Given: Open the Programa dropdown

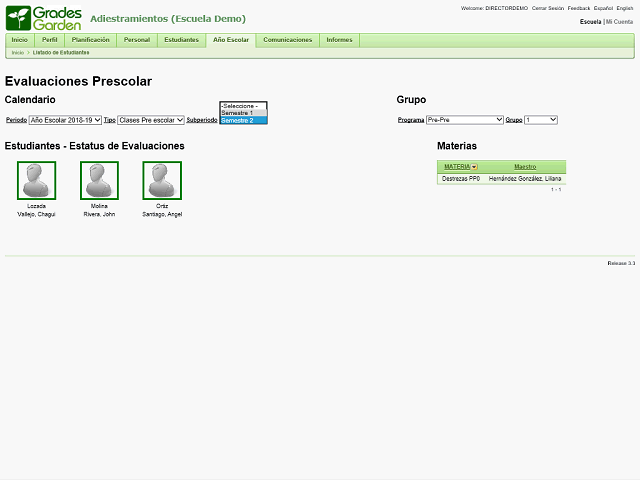Looking at the screenshot, I should tap(465, 120).
